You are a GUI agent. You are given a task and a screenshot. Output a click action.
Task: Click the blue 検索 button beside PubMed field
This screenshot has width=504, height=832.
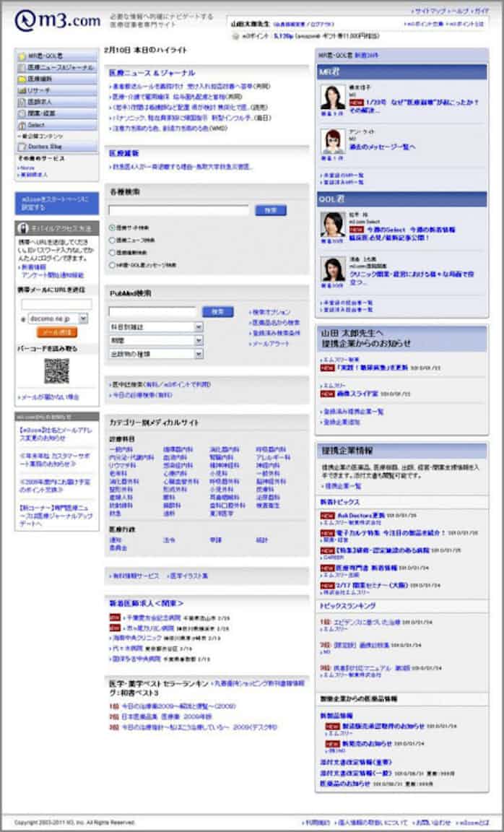pos(217,312)
